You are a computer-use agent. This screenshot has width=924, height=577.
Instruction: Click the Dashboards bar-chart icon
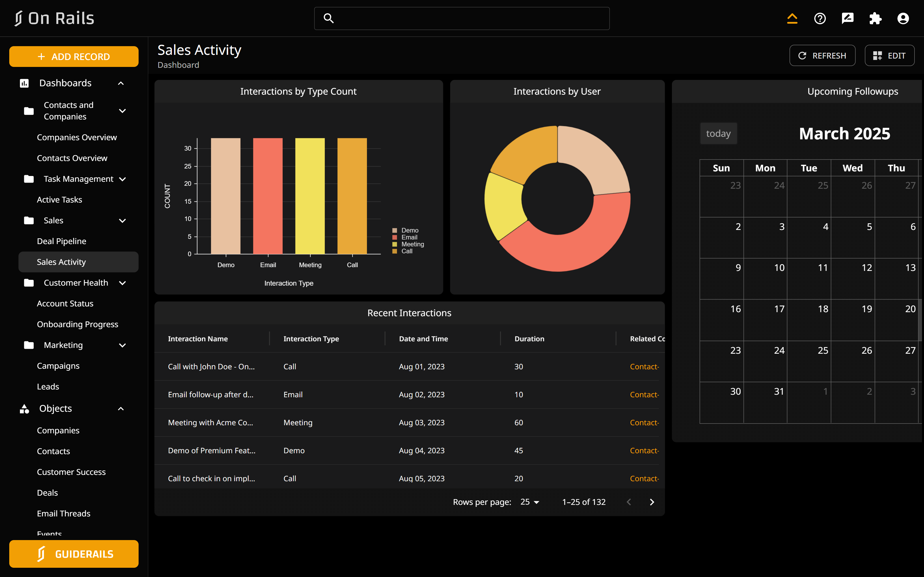tap(24, 83)
